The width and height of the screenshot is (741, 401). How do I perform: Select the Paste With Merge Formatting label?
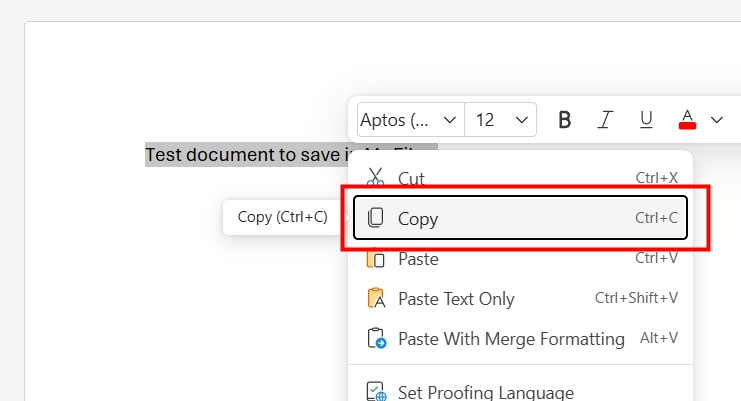[511, 339]
